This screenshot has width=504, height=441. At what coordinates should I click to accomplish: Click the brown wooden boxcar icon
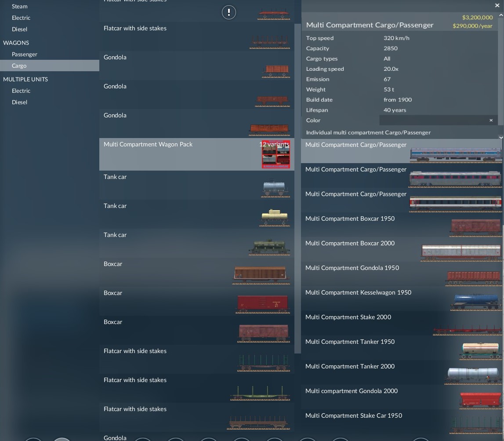[x=261, y=275]
